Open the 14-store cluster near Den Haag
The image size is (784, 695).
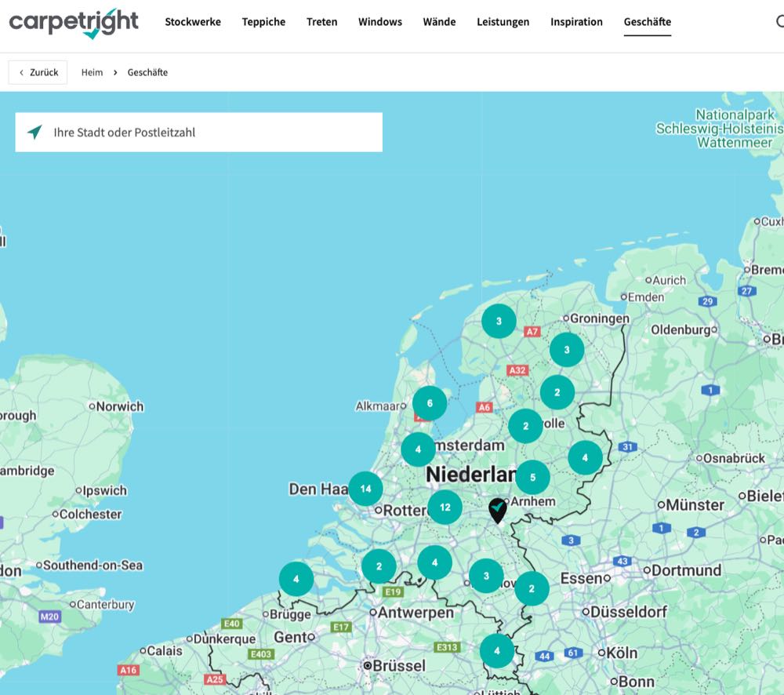coord(365,489)
